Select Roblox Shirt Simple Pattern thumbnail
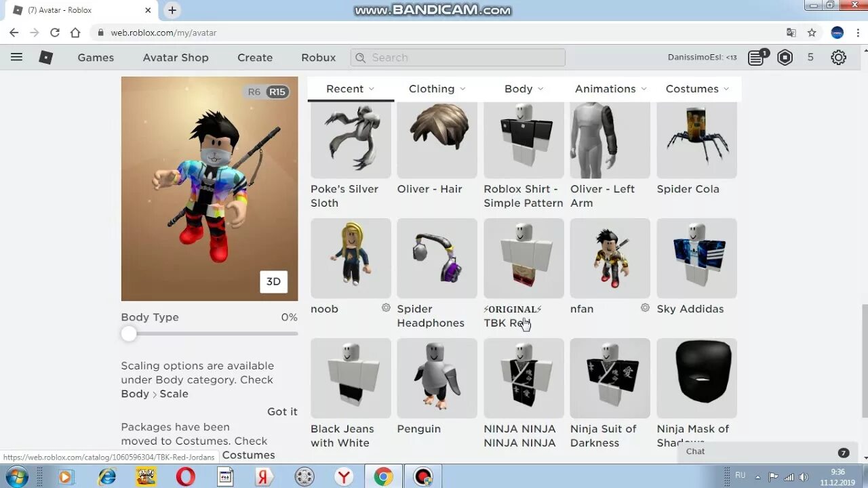Screen dimensions: 868x488 click(524, 140)
